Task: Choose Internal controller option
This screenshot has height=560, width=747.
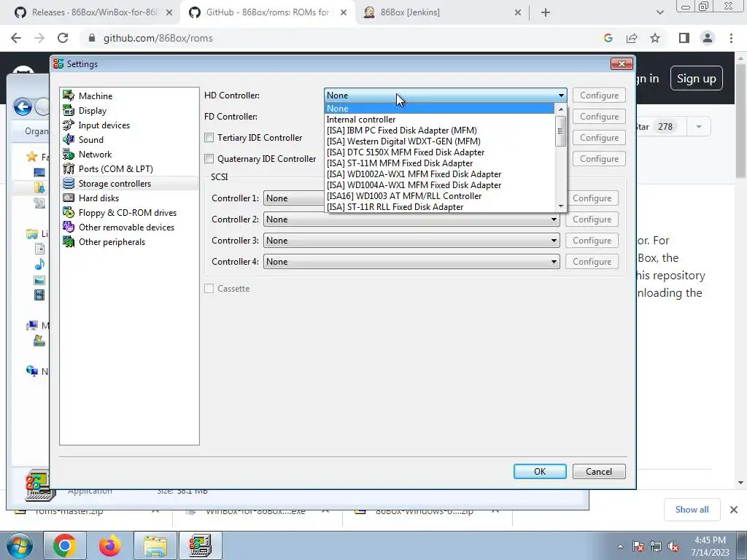Action: (x=439, y=120)
